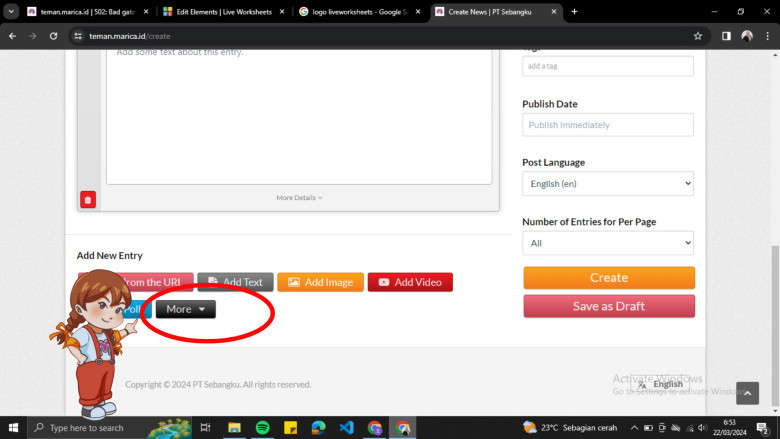
Task: Switch to the Edit Elements Live Worksheets tab
Action: [222, 11]
